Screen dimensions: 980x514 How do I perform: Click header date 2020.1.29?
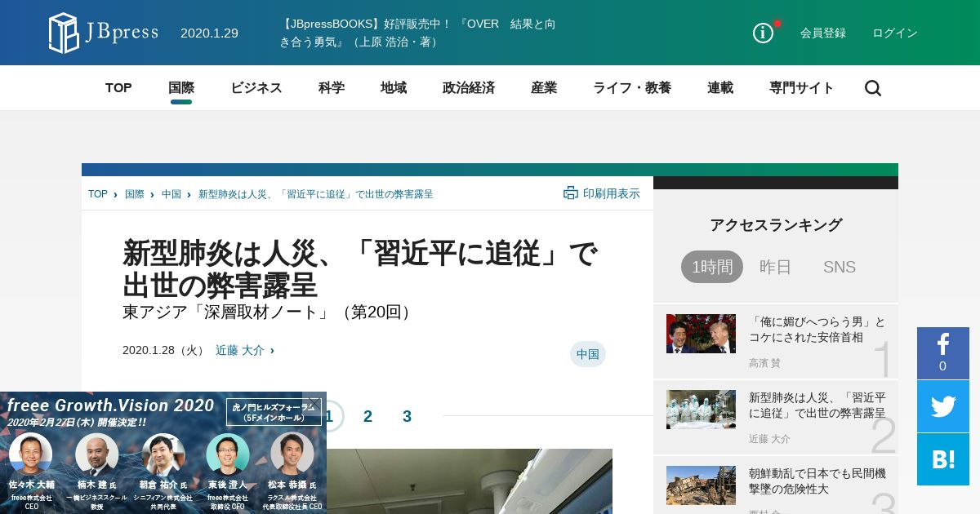point(209,33)
